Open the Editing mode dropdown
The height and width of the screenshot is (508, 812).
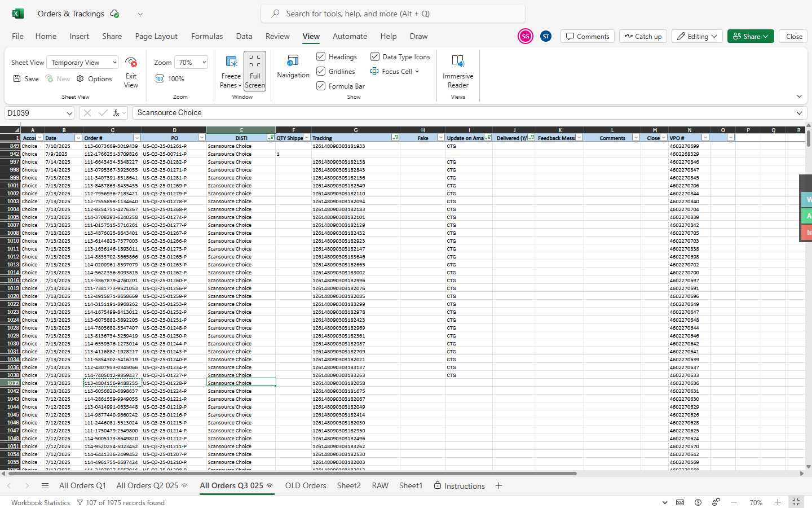(698, 36)
